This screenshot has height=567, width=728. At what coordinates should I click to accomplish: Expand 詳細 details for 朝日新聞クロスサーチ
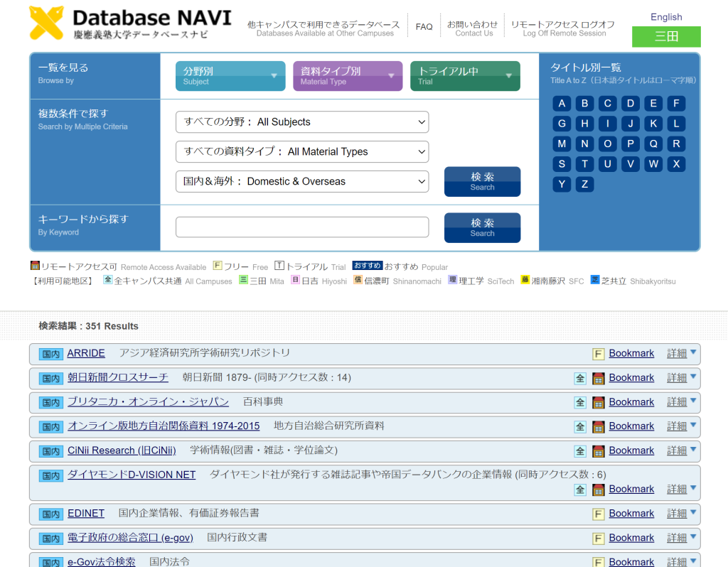click(681, 378)
